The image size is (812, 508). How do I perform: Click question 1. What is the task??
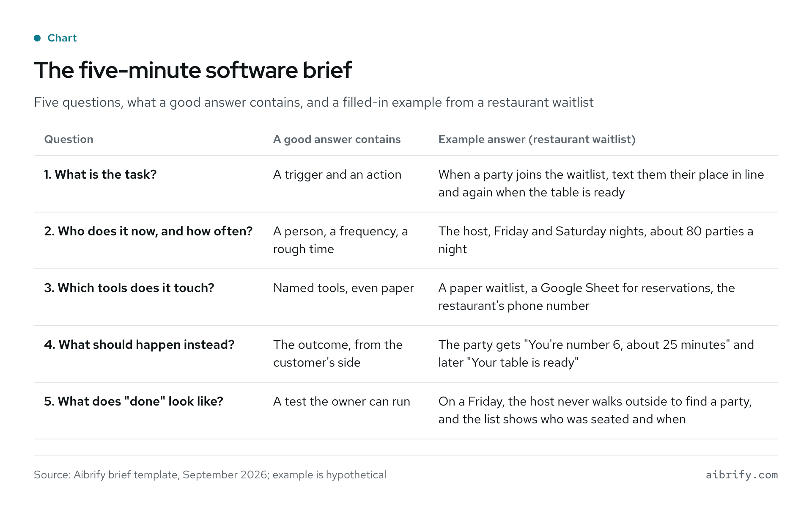pos(100,174)
